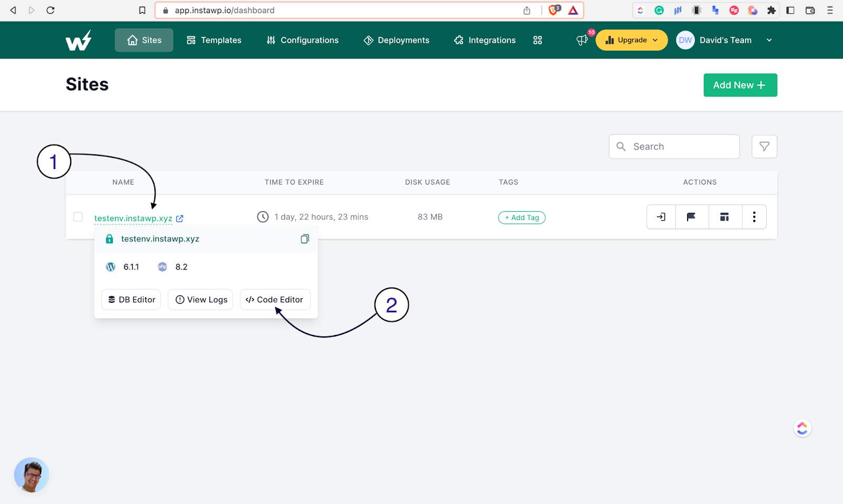Open the Integrations tab
Image resolution: width=843 pixels, height=504 pixels.
point(485,40)
